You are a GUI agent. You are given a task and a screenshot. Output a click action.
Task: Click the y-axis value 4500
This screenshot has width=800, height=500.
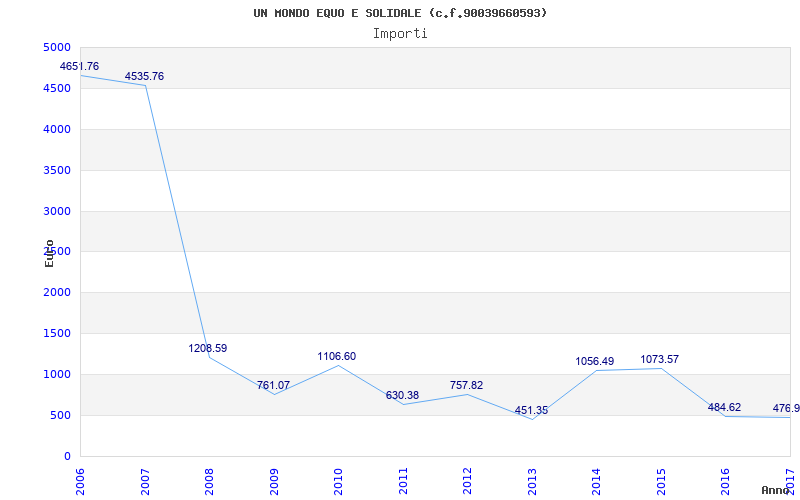tap(57, 89)
